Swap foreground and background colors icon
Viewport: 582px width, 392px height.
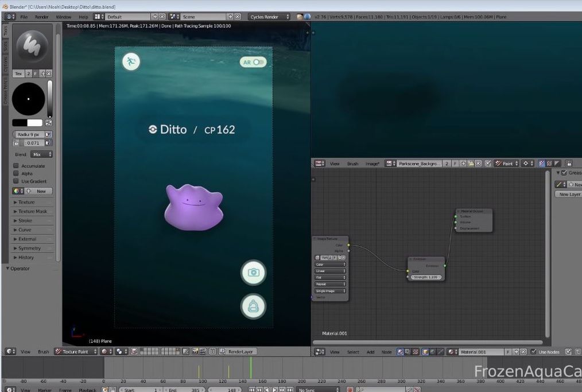(49, 122)
